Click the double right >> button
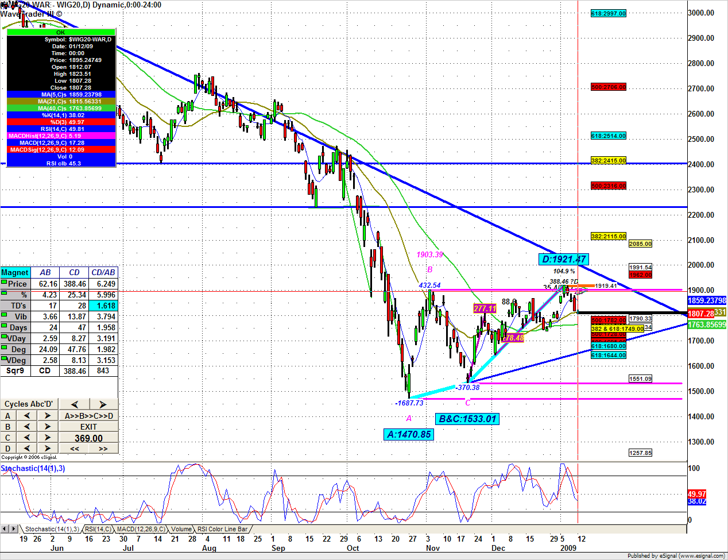The height and width of the screenshot is (560, 728). click(x=103, y=449)
